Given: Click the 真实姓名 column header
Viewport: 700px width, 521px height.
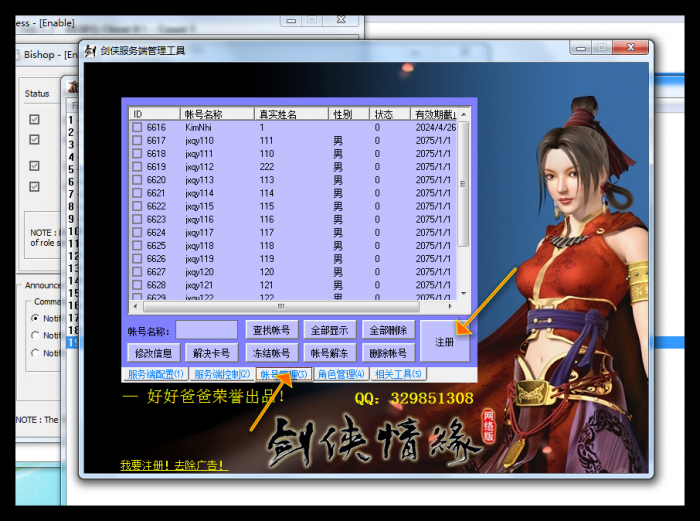Looking at the screenshot, I should click(x=291, y=114).
